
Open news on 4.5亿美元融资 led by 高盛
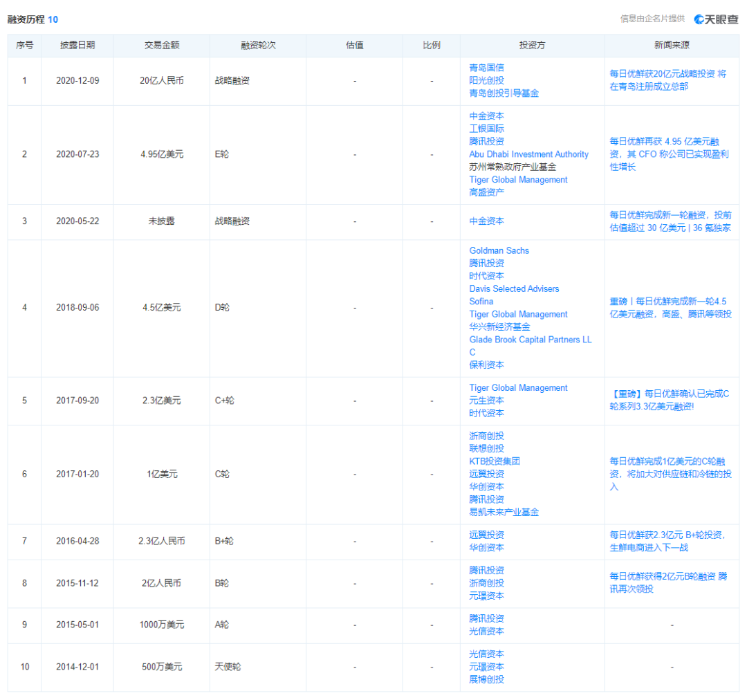point(671,308)
